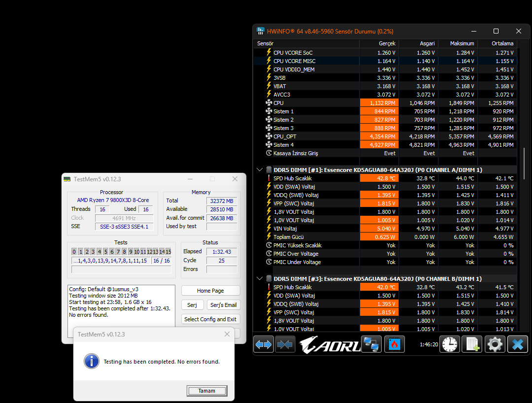Click the 4,354 RPM value of CPU_OPT

point(379,136)
